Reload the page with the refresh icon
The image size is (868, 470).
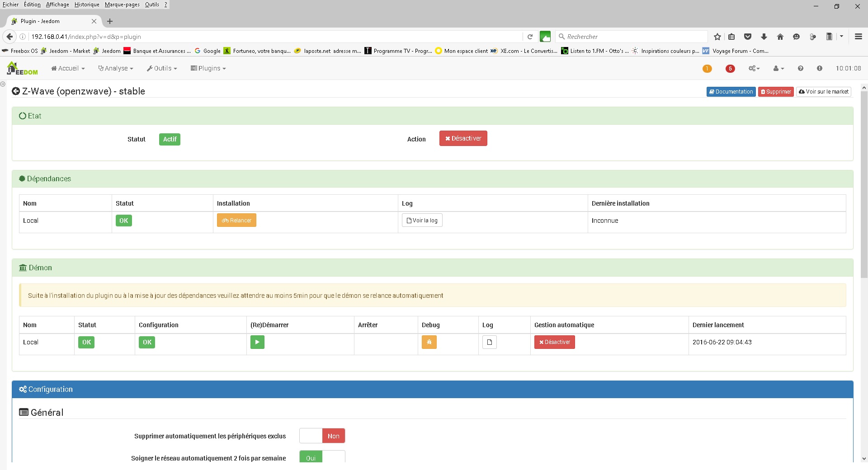[530, 37]
